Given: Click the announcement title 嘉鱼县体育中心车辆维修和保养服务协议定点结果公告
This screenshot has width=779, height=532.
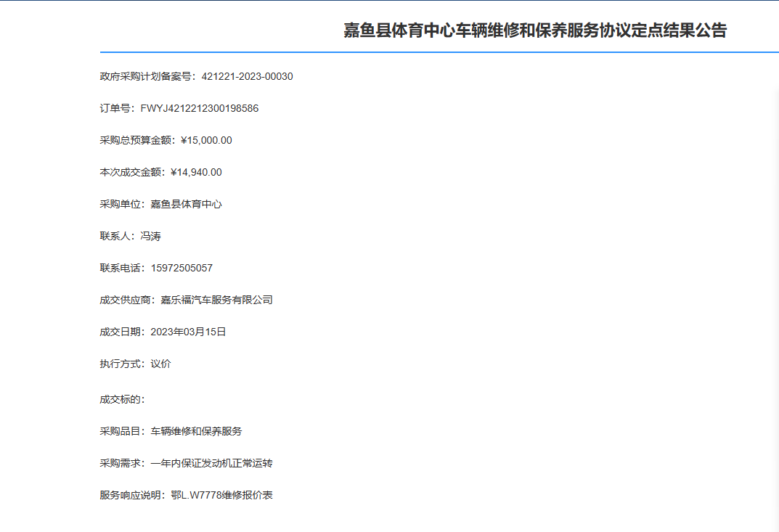Looking at the screenshot, I should click(535, 30).
